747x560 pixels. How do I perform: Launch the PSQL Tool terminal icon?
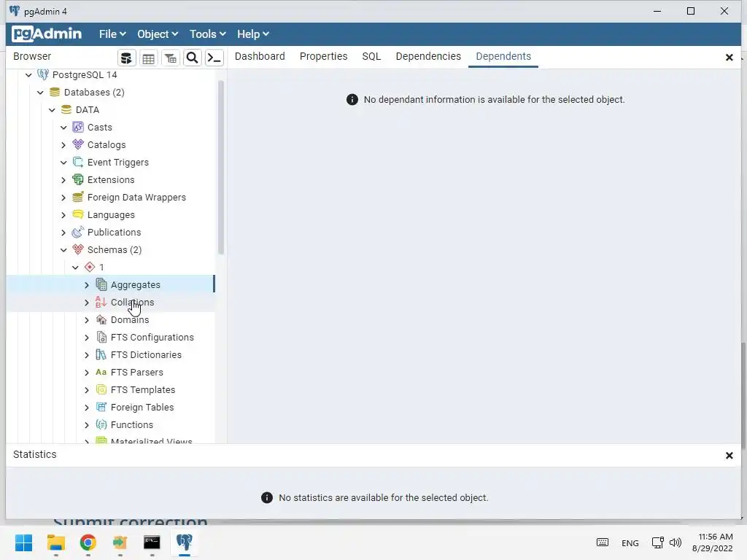click(x=214, y=58)
